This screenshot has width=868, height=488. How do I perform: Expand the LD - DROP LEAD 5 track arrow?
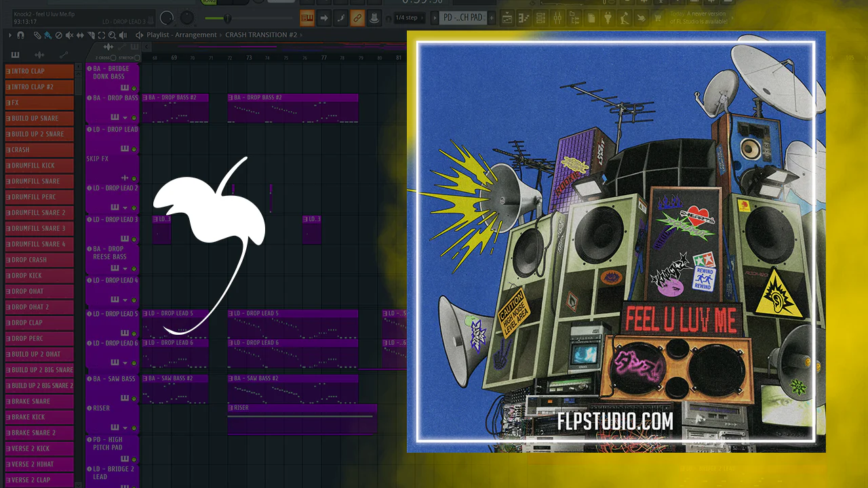coord(125,333)
